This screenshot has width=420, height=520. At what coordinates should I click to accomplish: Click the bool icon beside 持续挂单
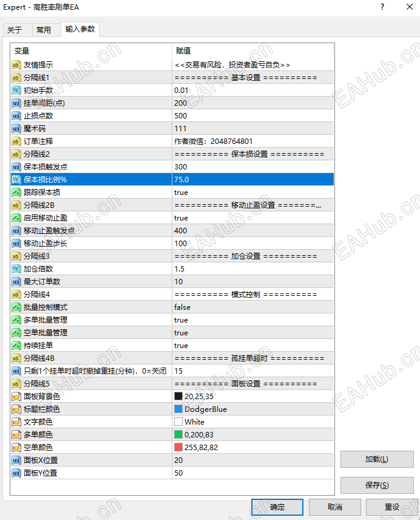pos(16,346)
